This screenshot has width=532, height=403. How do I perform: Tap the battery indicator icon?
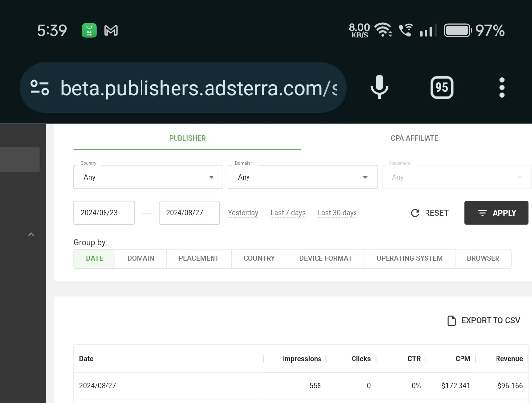pyautogui.click(x=458, y=30)
